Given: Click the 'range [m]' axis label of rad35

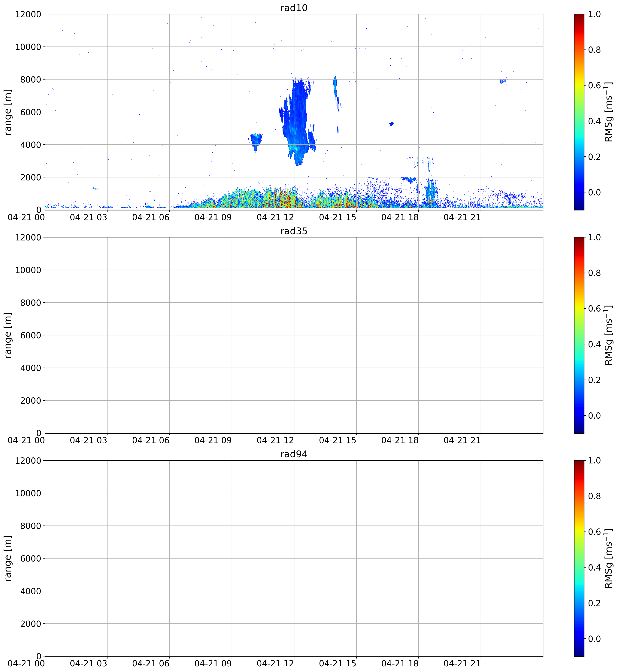Looking at the screenshot, I should 8,335.
